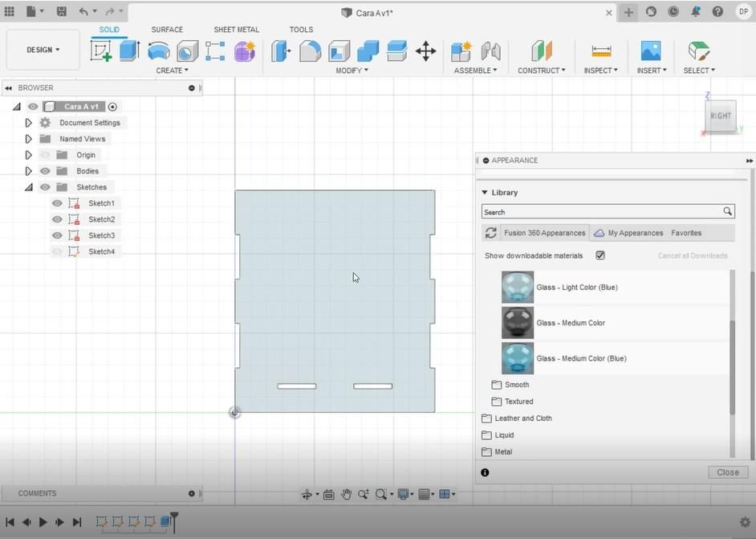Viewport: 756px width, 539px height.
Task: Open the Favorites tab
Action: coord(686,233)
